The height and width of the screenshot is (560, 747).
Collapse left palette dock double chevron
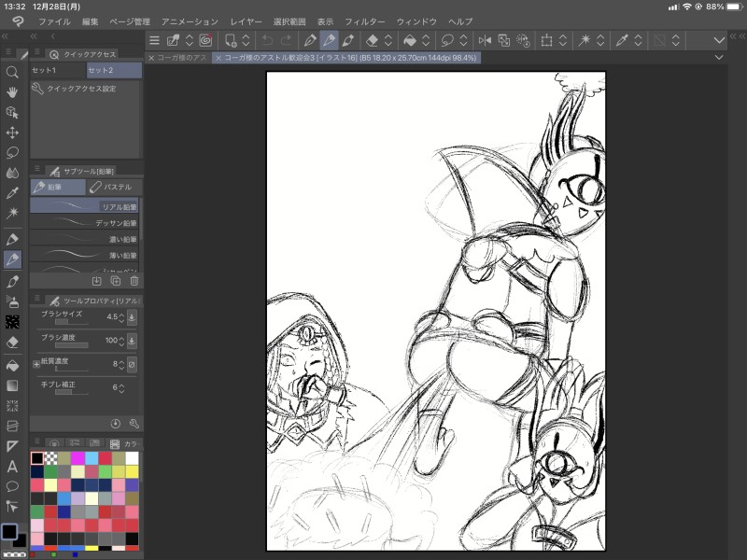coord(5,36)
